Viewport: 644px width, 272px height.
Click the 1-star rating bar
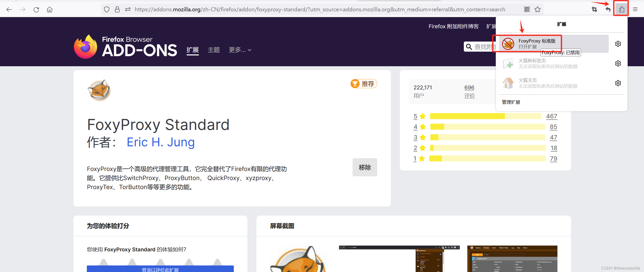click(487, 158)
